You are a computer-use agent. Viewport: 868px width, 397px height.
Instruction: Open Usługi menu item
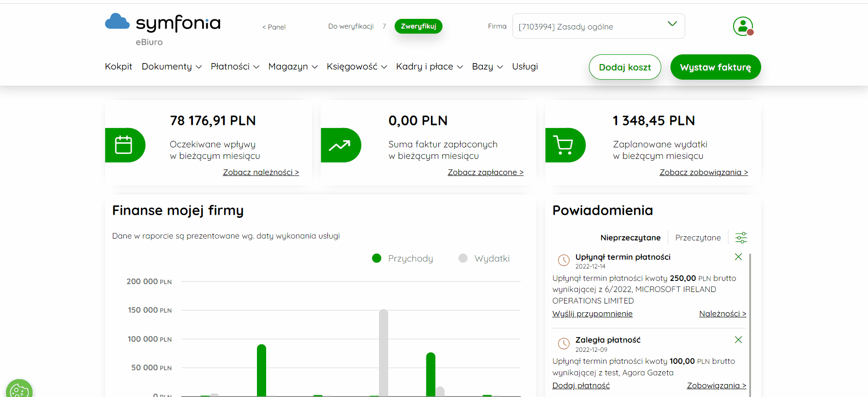coord(525,67)
